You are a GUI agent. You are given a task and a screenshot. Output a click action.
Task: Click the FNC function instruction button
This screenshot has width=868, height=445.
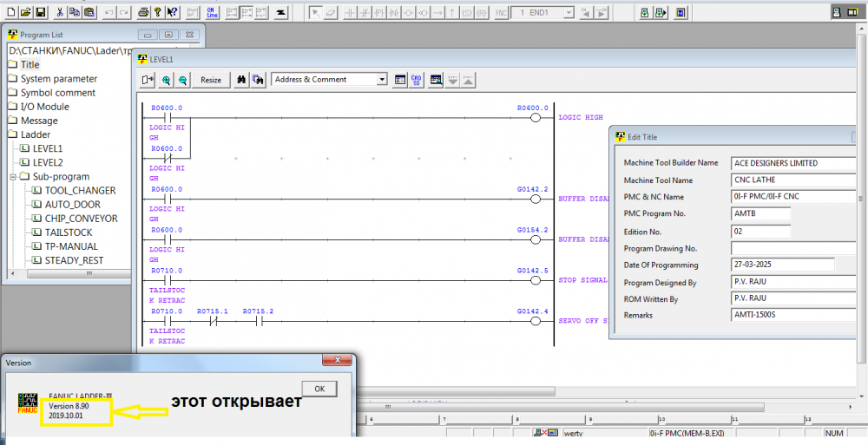point(501,11)
